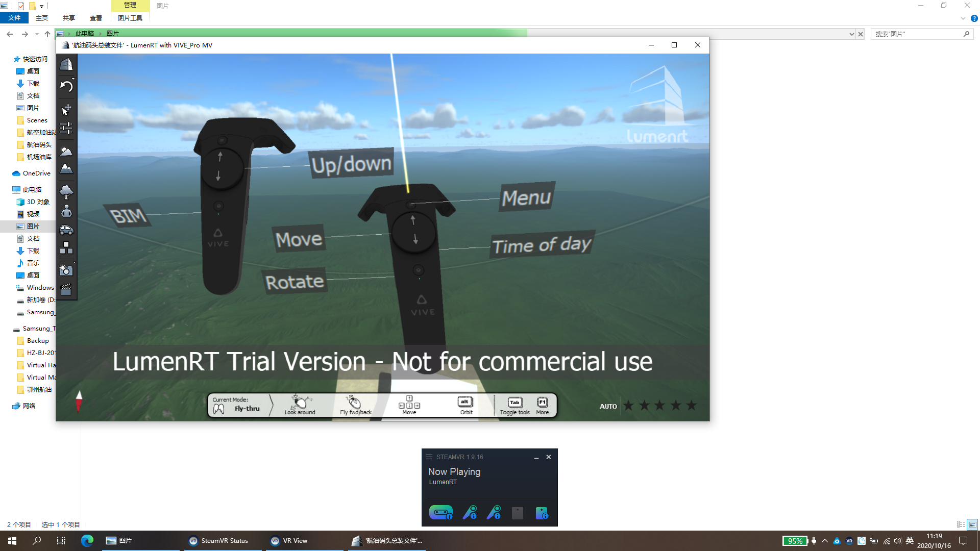Image resolution: width=980 pixels, height=551 pixels.
Task: Click the second SteamVR controller status icon
Action: coord(494,512)
